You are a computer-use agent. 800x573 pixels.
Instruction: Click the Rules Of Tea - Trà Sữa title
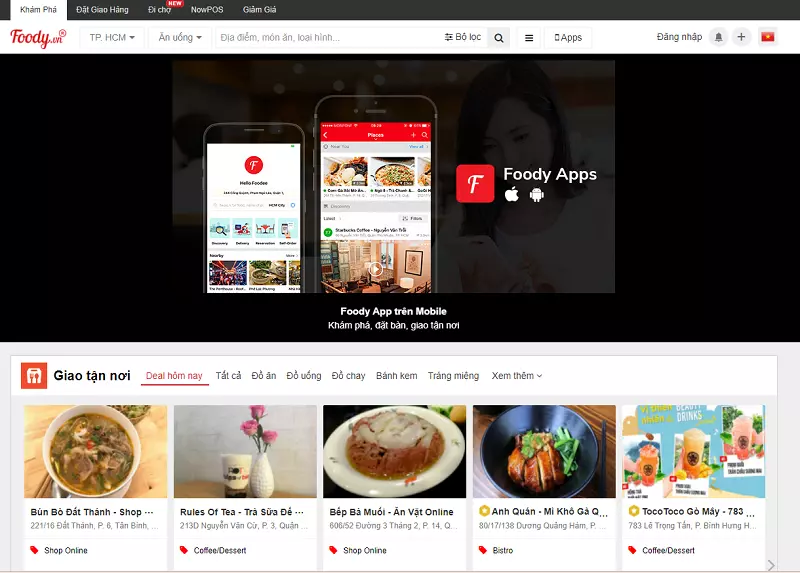click(241, 512)
